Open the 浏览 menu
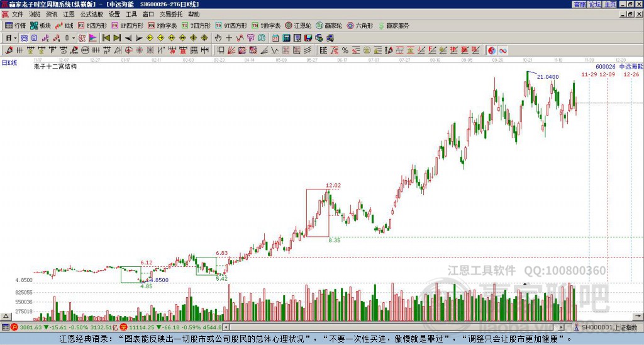The height and width of the screenshot is (345, 644). (35, 14)
